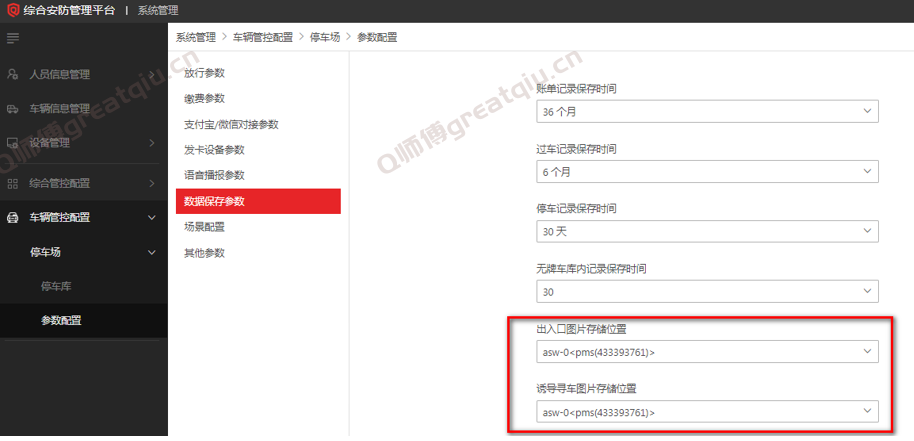Screen dimensions: 914x441
Task: Click 综合安防管理平台 title text
Action: pos(69,10)
